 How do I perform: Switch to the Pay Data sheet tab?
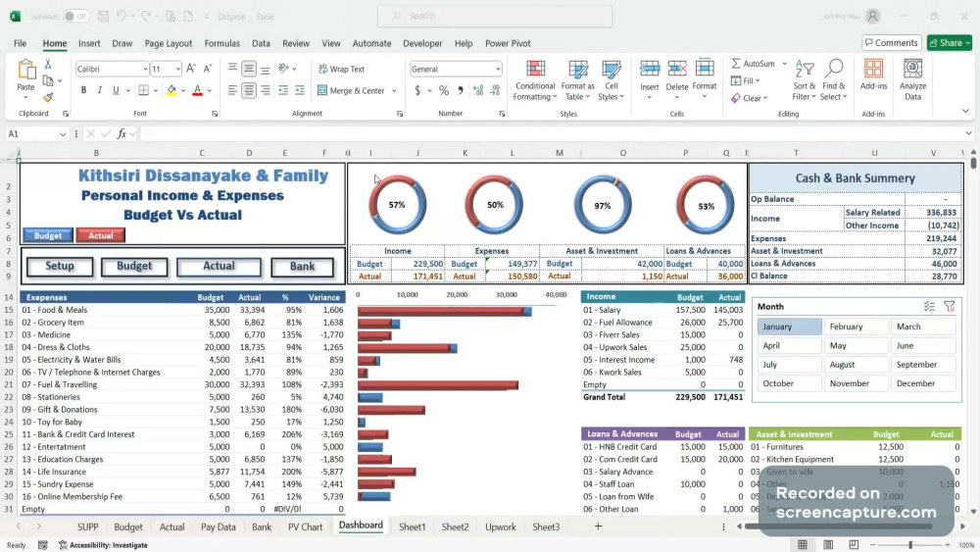(219, 527)
